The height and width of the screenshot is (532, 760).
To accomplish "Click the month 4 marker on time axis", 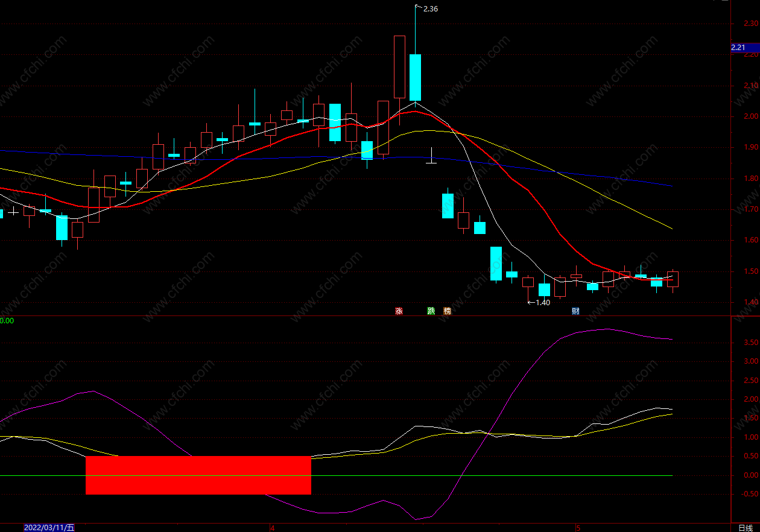I will 273,528.
